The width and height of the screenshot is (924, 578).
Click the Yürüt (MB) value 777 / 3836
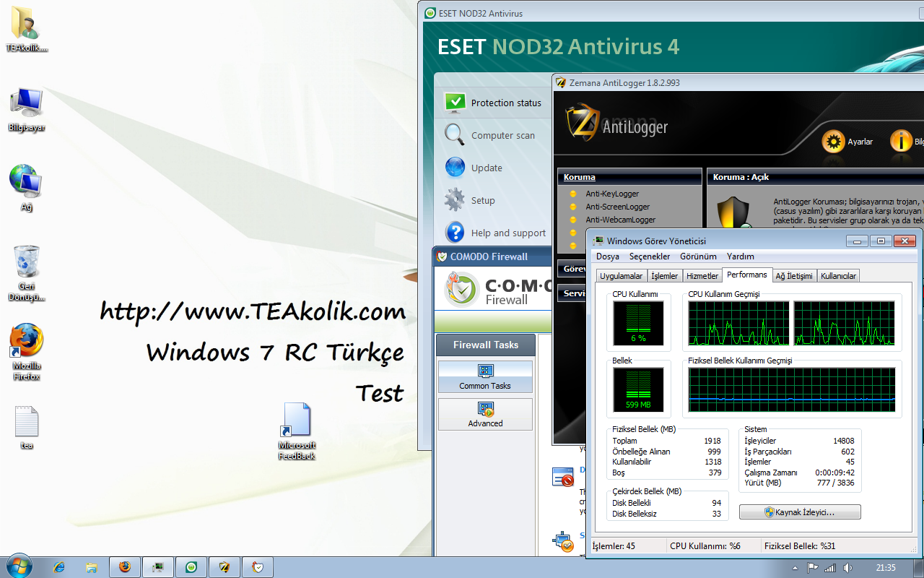point(837,483)
